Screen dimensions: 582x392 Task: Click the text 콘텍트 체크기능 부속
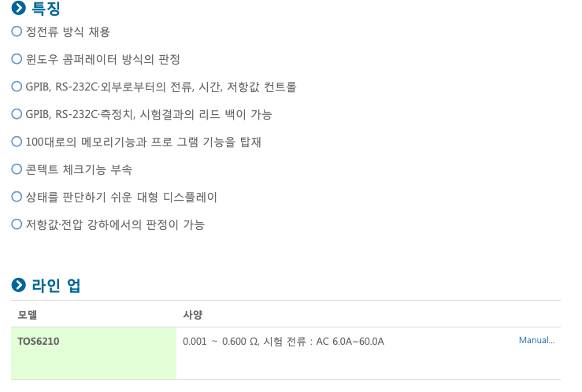pyautogui.click(x=79, y=169)
